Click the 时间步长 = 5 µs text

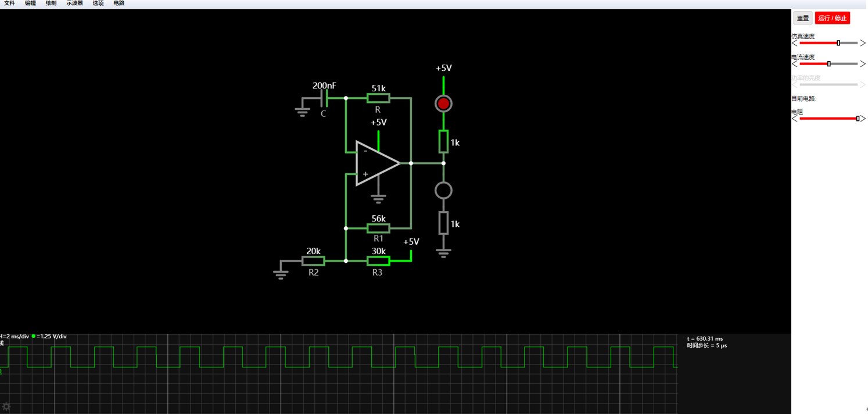tap(706, 345)
